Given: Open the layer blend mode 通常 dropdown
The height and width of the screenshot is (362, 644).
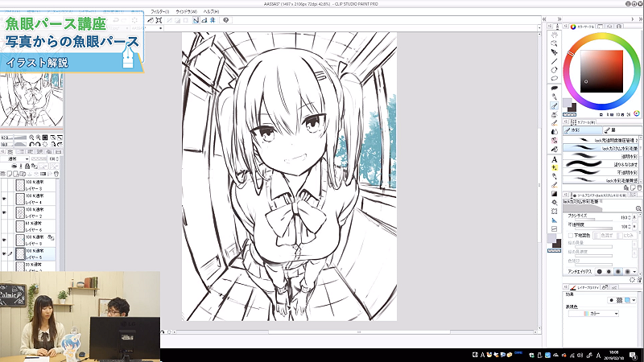Looking at the screenshot, I should (x=15, y=158).
